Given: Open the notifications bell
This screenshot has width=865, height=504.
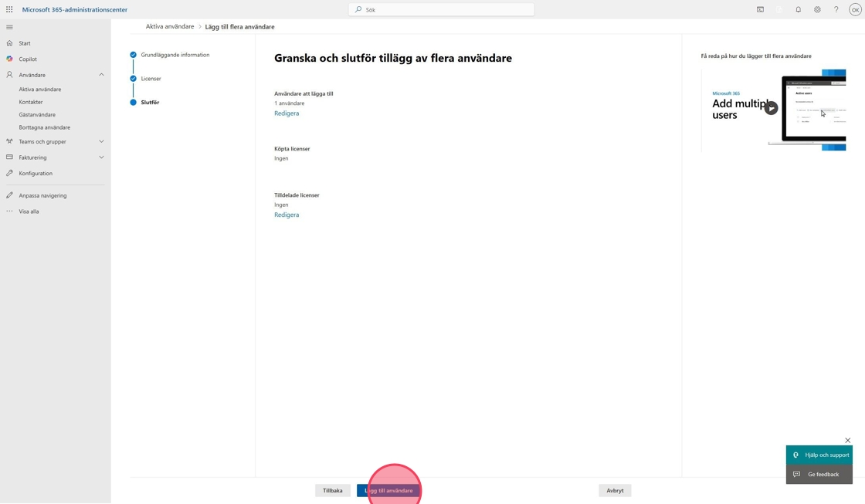Looking at the screenshot, I should point(798,10).
